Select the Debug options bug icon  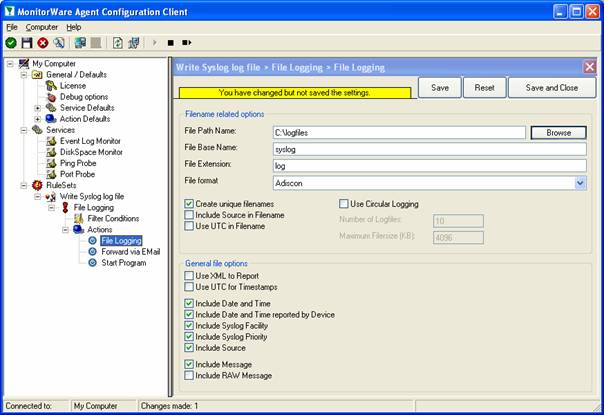click(51, 97)
